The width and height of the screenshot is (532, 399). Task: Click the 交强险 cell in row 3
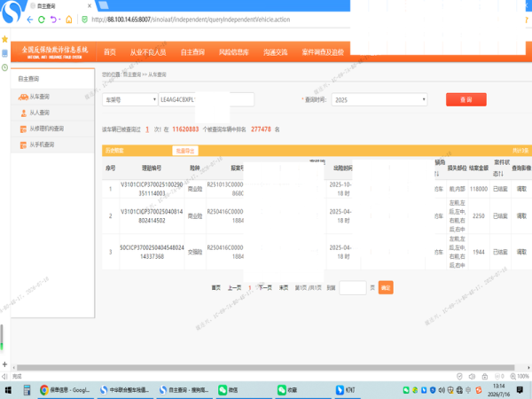(x=195, y=252)
